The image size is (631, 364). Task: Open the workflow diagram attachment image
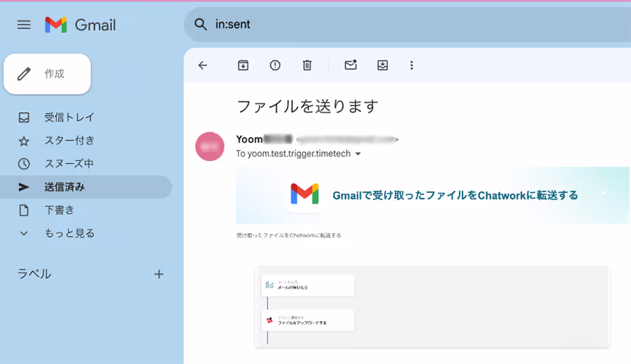click(433, 306)
